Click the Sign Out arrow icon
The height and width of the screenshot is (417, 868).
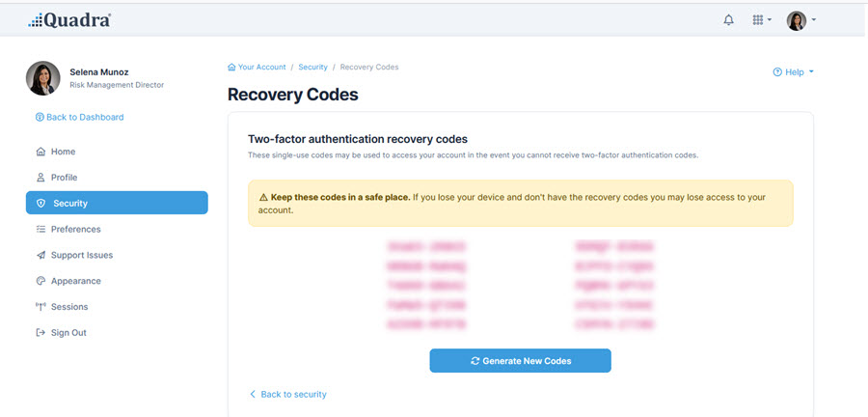[41, 333]
